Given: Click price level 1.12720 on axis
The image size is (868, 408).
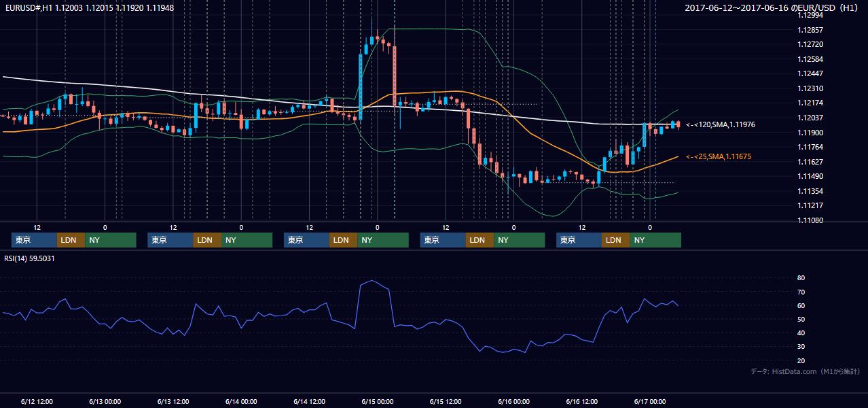Looking at the screenshot, I should click(x=810, y=44).
